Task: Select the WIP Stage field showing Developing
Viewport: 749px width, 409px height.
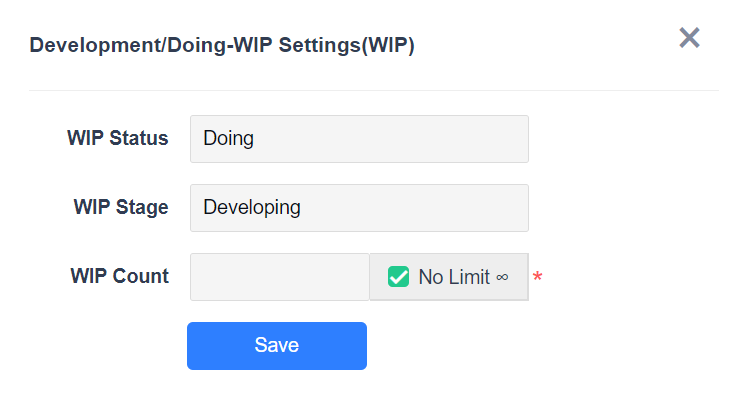Action: coord(358,208)
